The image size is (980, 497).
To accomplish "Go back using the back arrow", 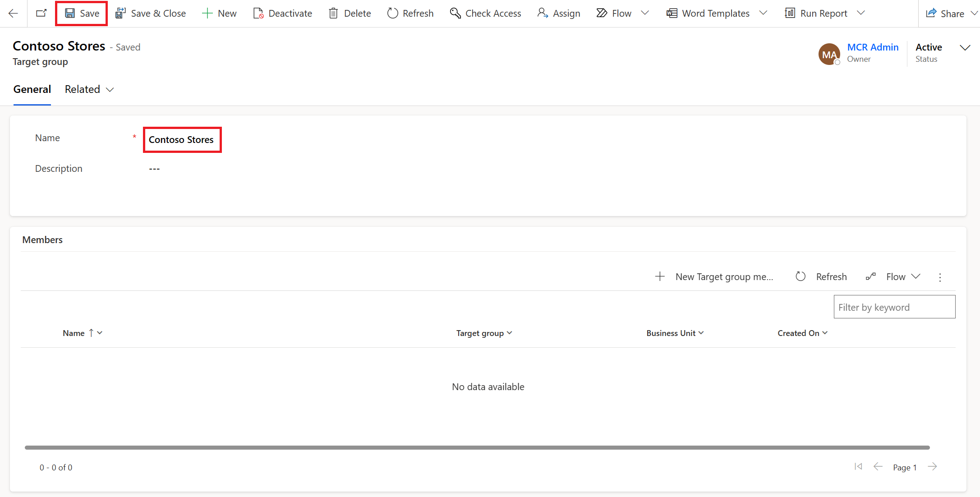I will click(x=14, y=14).
